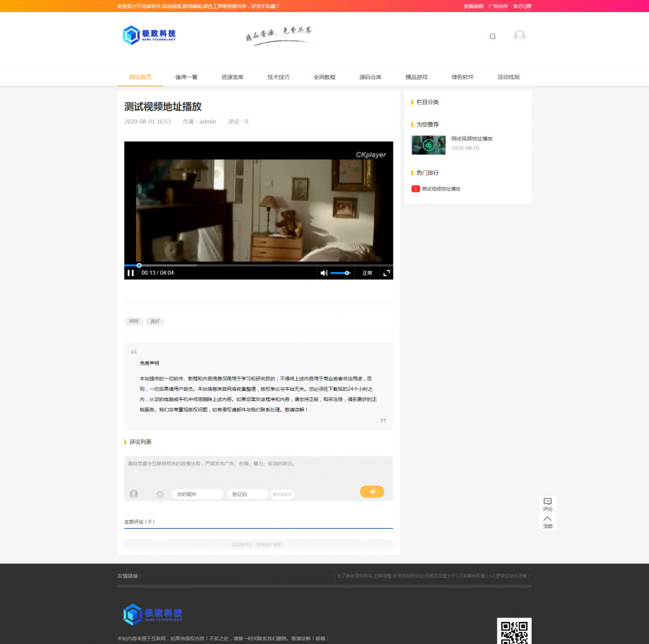Open recommended post 测试视频地址播放 title link
The height and width of the screenshot is (644, 649).
point(472,139)
